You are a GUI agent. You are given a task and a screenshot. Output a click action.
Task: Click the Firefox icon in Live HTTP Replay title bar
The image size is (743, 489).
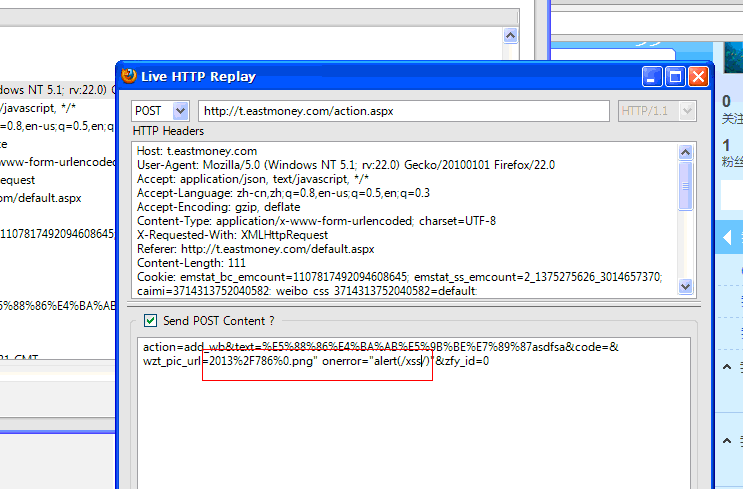pos(128,76)
